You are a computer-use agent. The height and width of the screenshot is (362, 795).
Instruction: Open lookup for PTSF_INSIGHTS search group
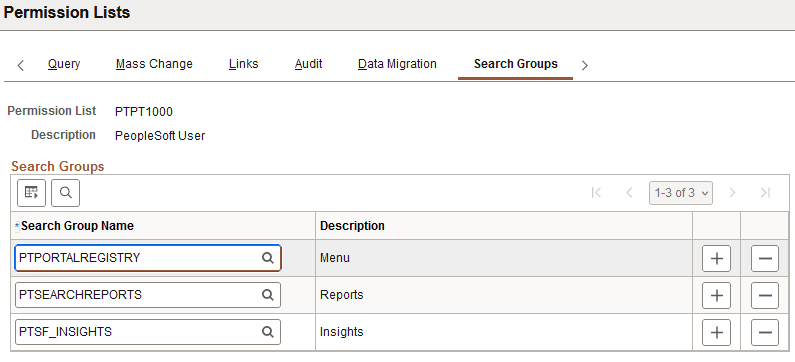point(268,332)
